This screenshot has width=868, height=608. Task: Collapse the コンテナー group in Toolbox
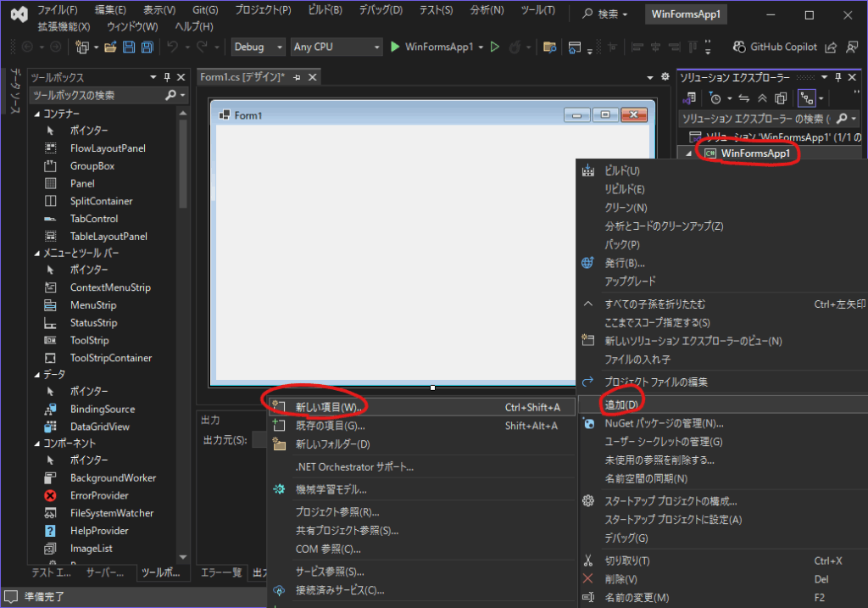[x=36, y=114]
